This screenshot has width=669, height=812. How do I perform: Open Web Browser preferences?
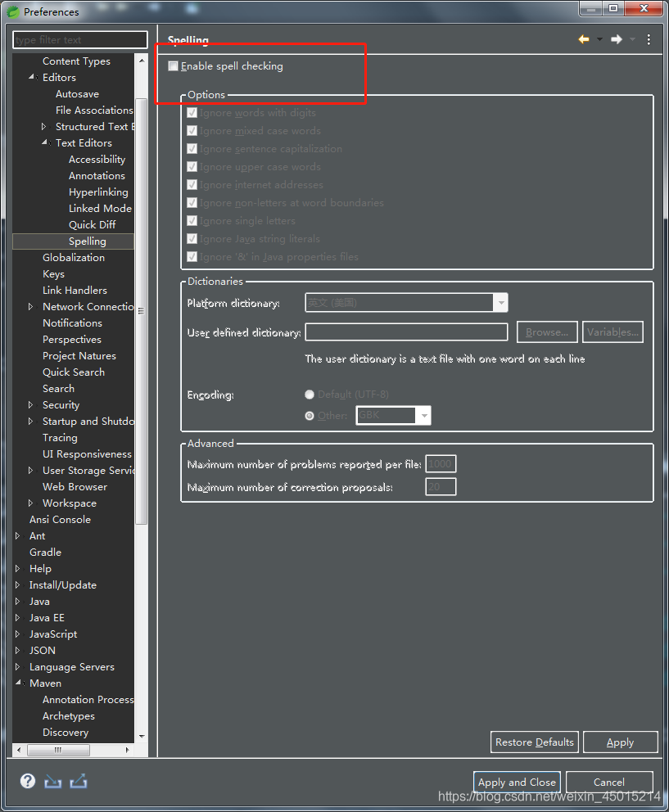coord(75,487)
